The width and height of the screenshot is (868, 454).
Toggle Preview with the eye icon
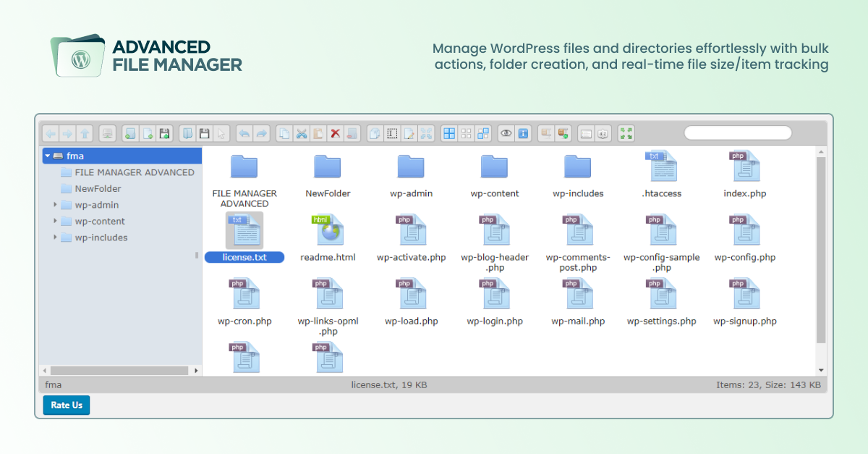click(x=506, y=133)
